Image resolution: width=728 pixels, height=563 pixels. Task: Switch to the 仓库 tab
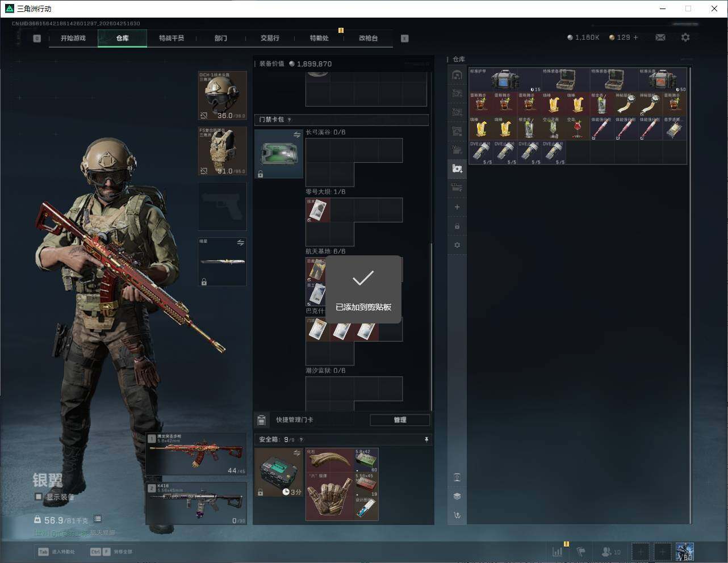123,38
